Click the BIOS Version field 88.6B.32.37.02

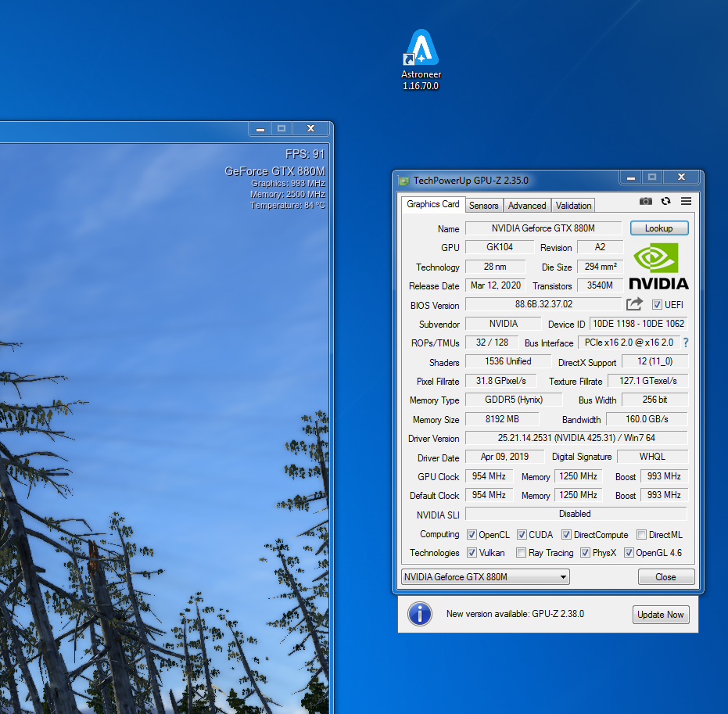543,304
